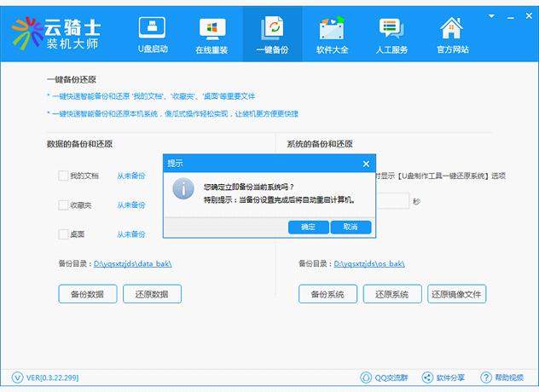Click the seconds input field
539x392 pixels.
tap(392, 201)
